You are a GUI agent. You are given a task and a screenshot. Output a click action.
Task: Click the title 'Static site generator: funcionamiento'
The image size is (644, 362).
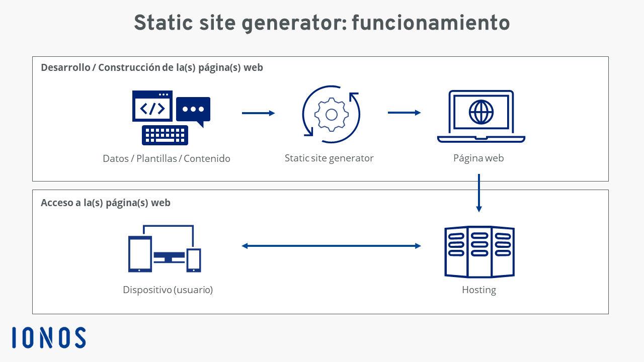pyautogui.click(x=322, y=23)
